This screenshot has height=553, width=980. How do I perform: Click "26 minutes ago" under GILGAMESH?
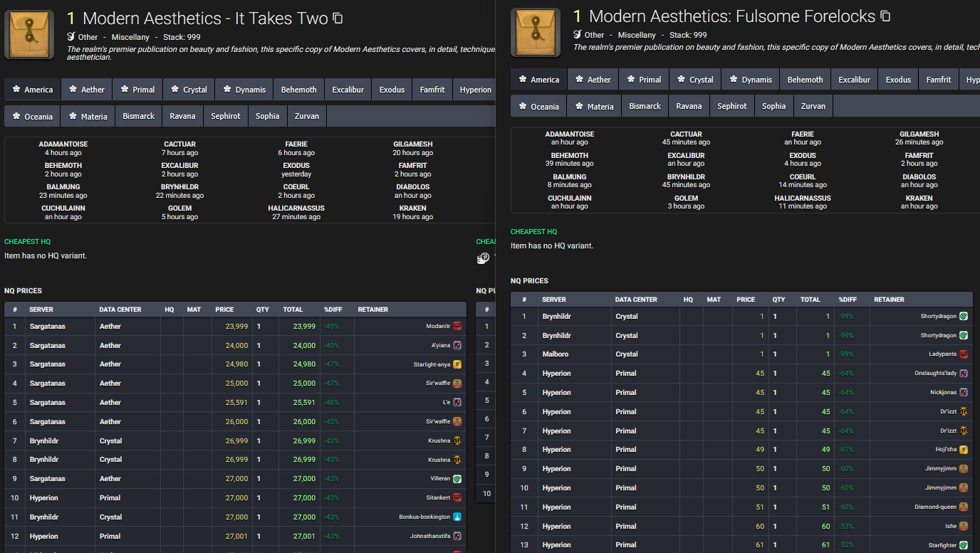(x=919, y=142)
